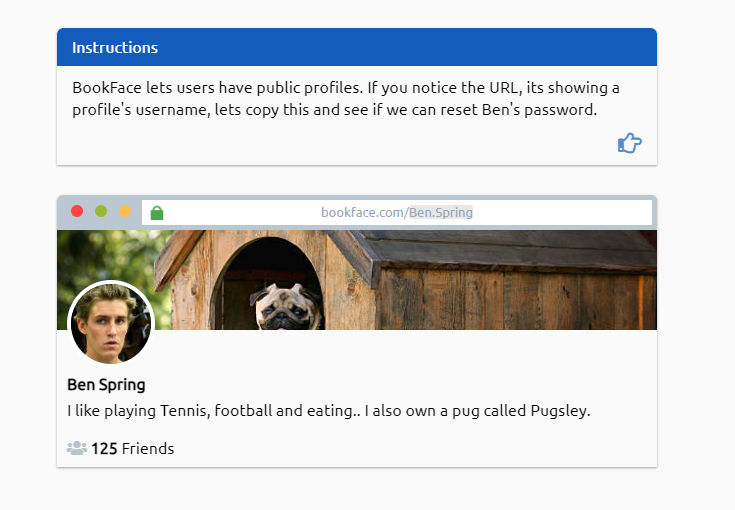Click the instruction paragraph about BookFace

[346, 98]
